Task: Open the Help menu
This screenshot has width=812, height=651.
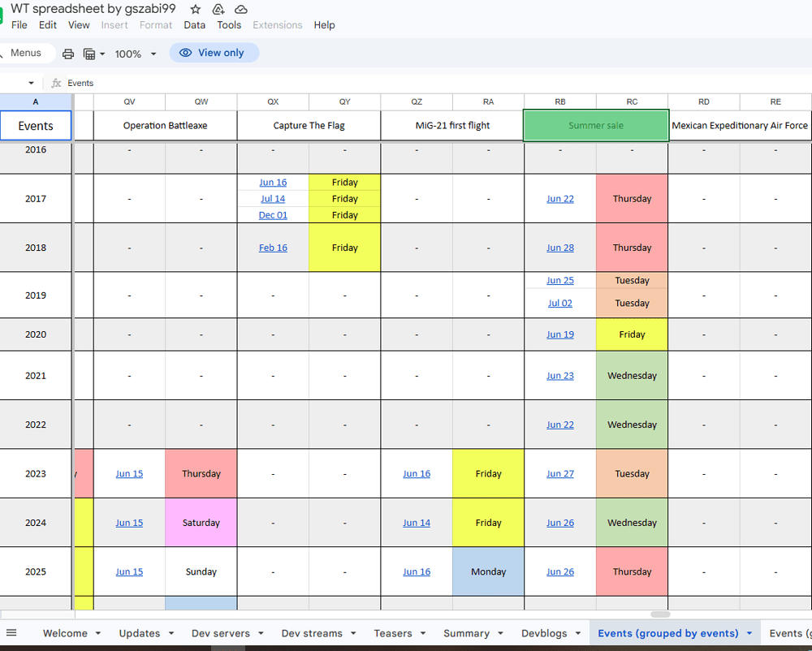Action: coord(324,25)
